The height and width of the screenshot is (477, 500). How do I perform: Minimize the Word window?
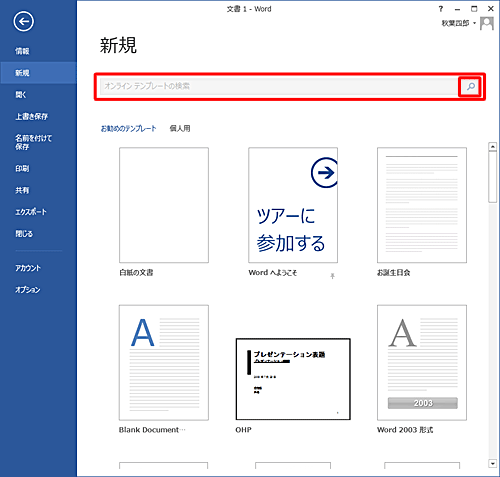(x=457, y=9)
